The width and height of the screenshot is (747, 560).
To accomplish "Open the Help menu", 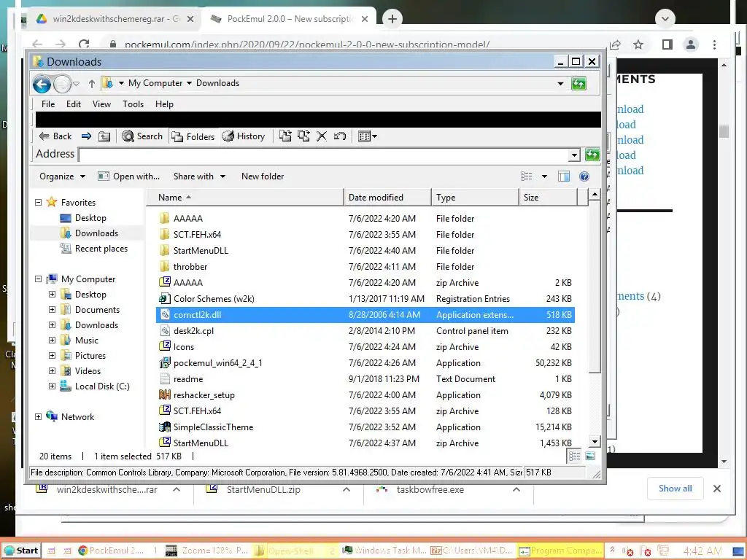I will 164,104.
